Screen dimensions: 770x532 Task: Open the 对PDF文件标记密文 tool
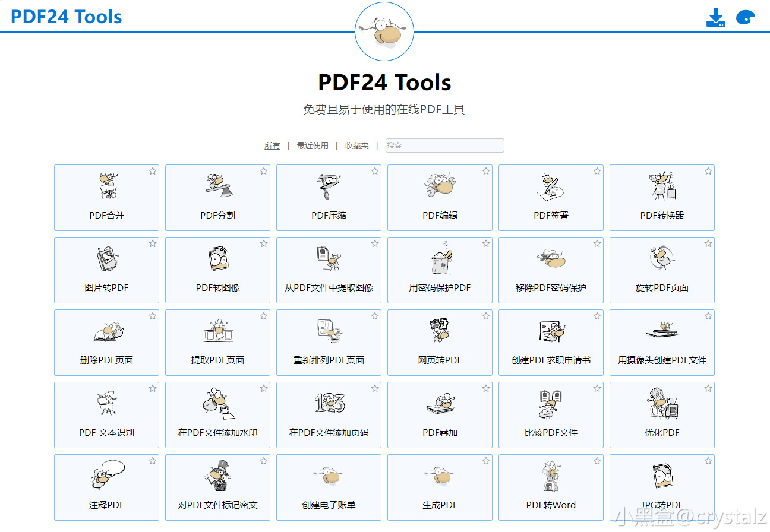(x=217, y=487)
